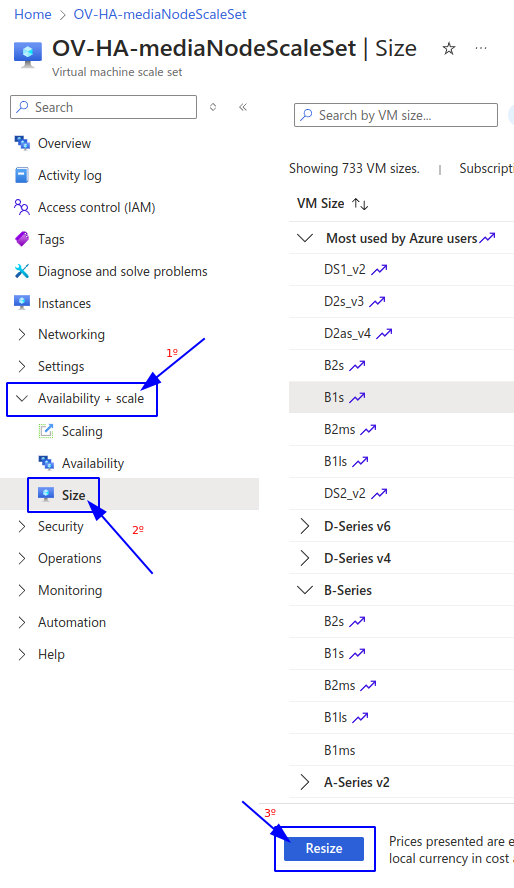This screenshot has height=888, width=514.
Task: Click the blue Resize button
Action: click(x=324, y=848)
